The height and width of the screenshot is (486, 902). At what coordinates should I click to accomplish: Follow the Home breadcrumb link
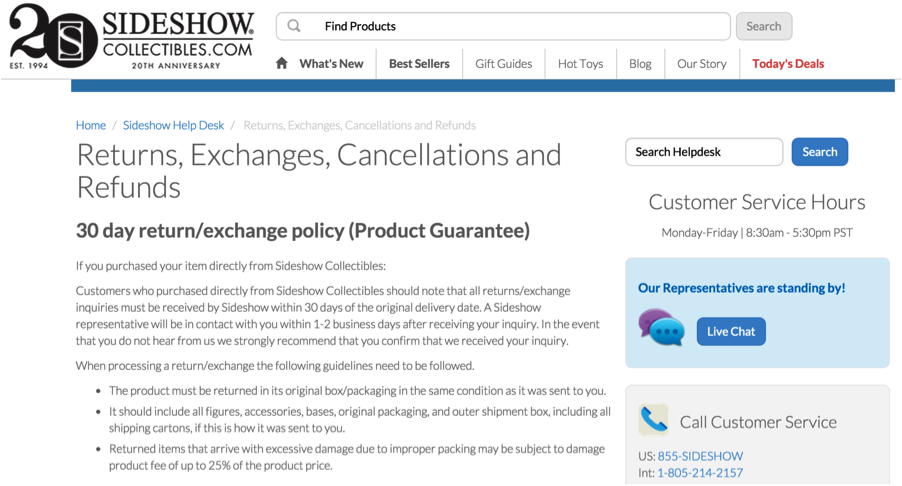click(x=91, y=125)
